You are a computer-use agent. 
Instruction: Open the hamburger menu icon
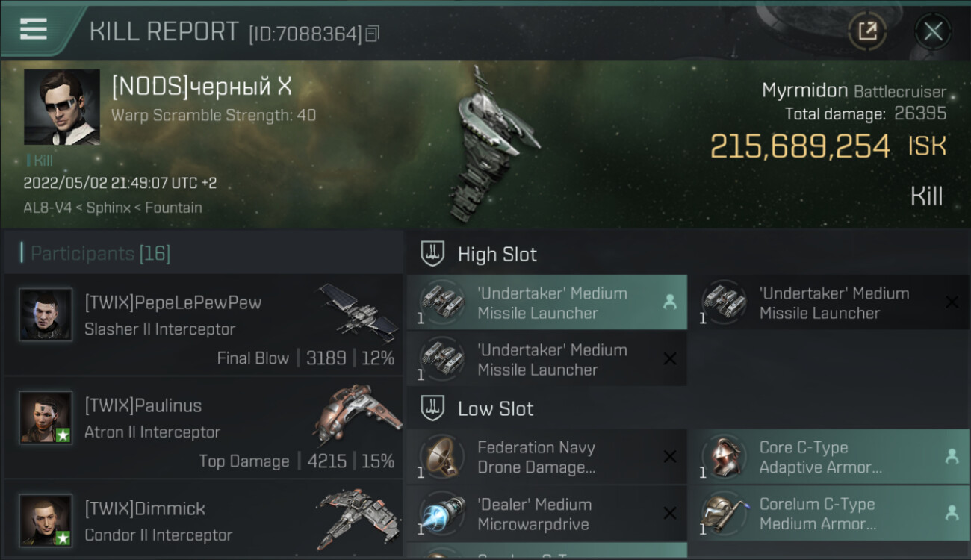pyautogui.click(x=34, y=29)
